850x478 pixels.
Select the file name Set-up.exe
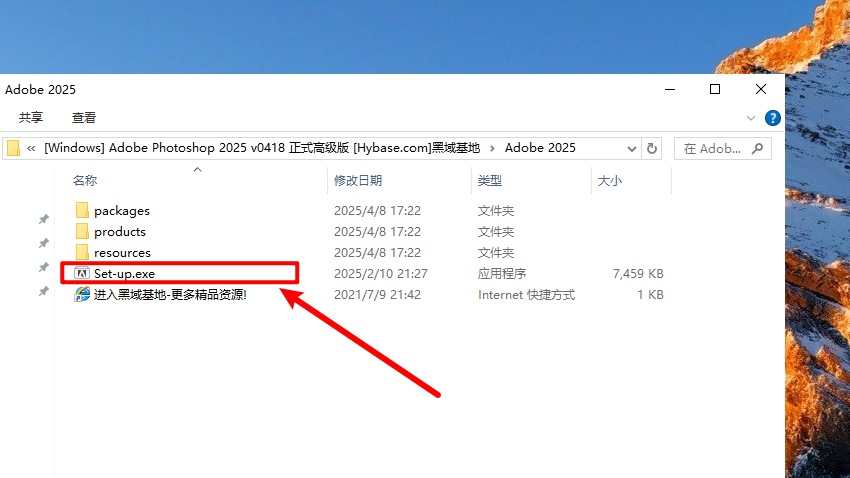click(124, 274)
